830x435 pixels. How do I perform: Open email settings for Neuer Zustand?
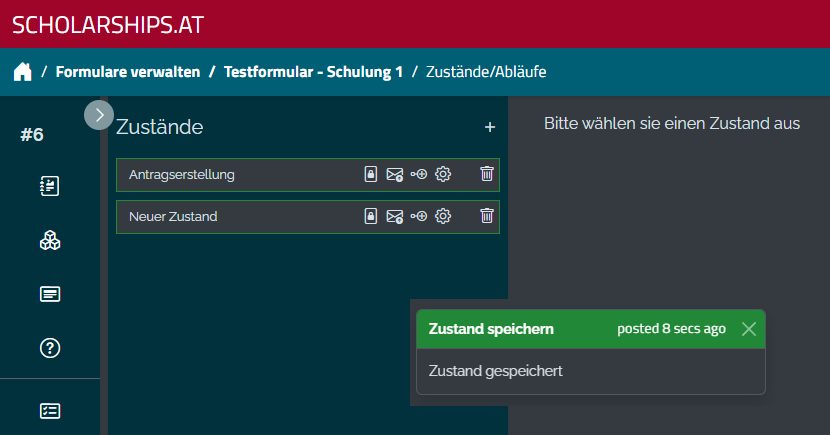[395, 216]
